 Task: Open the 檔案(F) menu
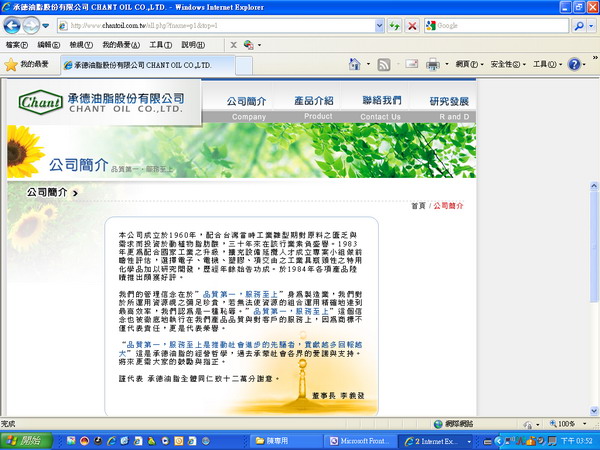tap(17, 45)
